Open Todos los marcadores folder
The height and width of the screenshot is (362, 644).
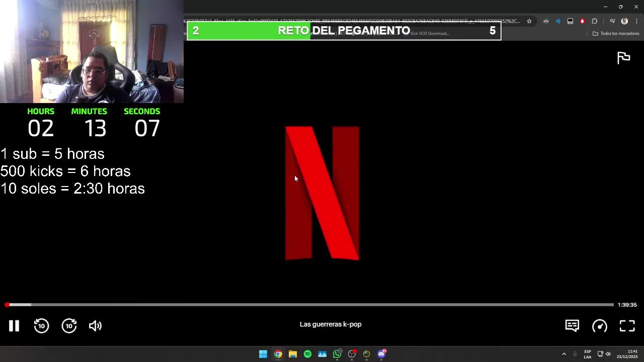click(x=616, y=34)
